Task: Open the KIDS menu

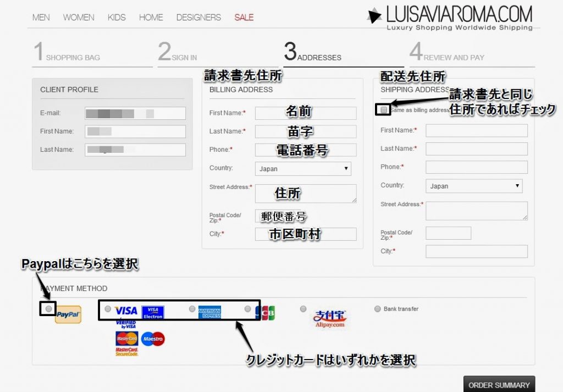Action: (x=117, y=17)
